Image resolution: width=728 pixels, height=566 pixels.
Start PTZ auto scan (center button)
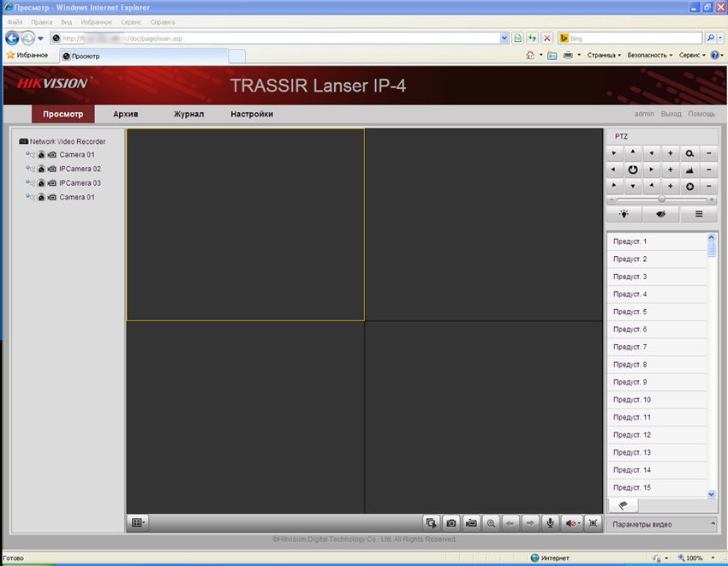pos(632,170)
